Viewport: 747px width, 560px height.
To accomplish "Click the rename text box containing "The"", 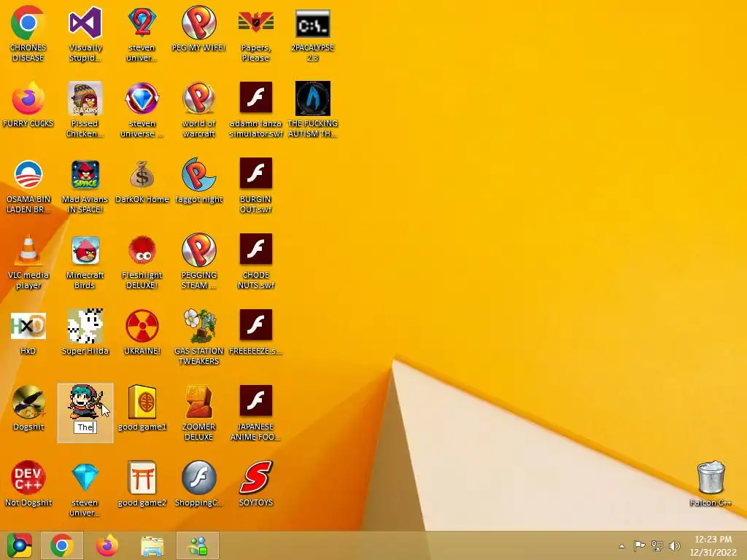I will click(85, 427).
